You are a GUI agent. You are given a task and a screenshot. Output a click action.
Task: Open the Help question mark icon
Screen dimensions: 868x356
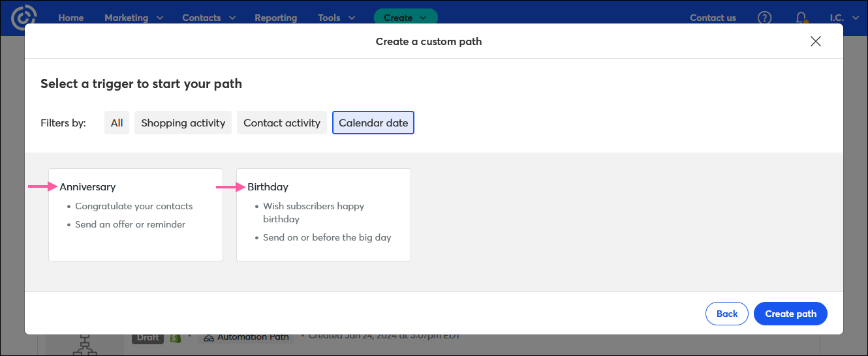click(764, 18)
